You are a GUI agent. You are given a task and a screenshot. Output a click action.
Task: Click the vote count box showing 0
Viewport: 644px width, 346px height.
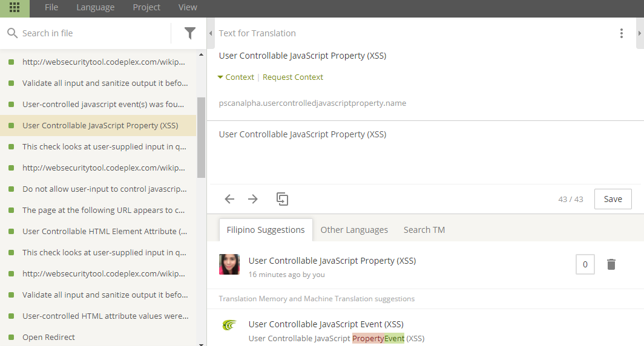[585, 264]
